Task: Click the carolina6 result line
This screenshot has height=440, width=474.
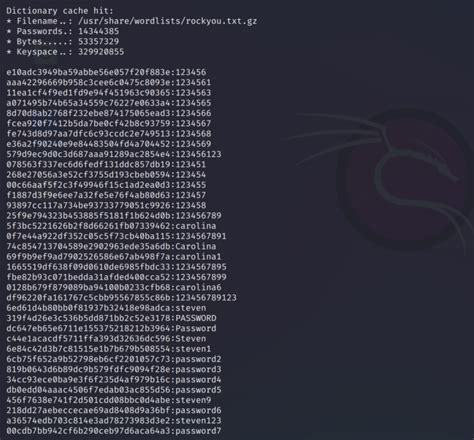Action: (114, 287)
